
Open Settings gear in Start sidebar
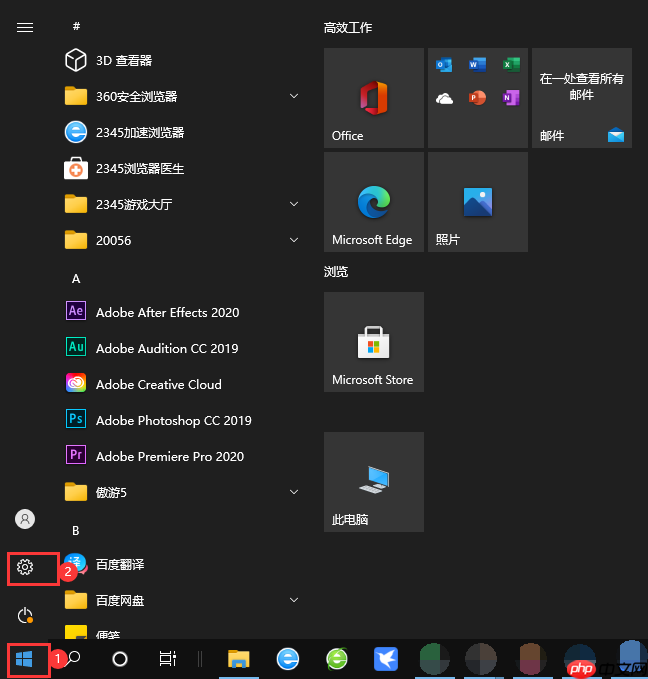pos(25,567)
